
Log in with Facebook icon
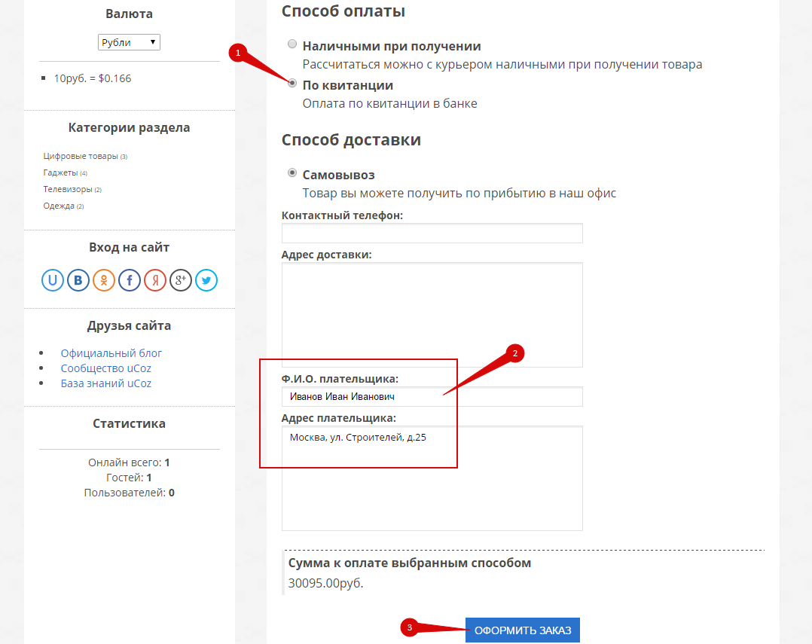129,281
